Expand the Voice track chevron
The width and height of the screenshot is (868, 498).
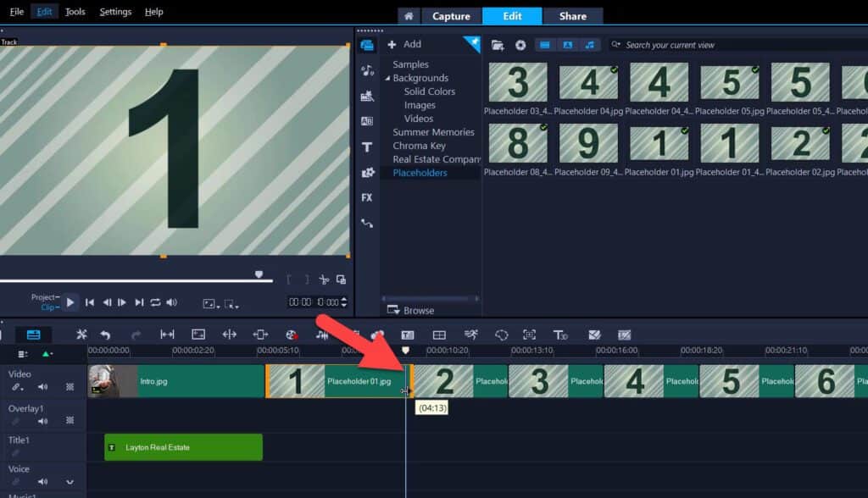point(69,480)
